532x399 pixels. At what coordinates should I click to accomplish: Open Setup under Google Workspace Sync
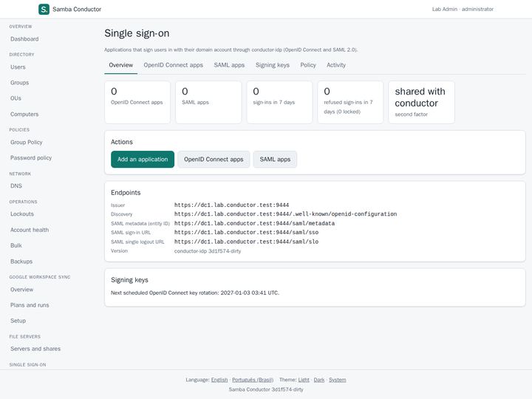click(x=18, y=321)
